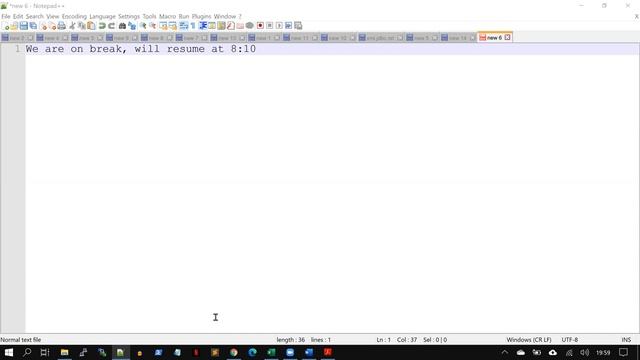Undo the last edit using Undo icon
This screenshot has height=360, width=640.
[102, 26]
